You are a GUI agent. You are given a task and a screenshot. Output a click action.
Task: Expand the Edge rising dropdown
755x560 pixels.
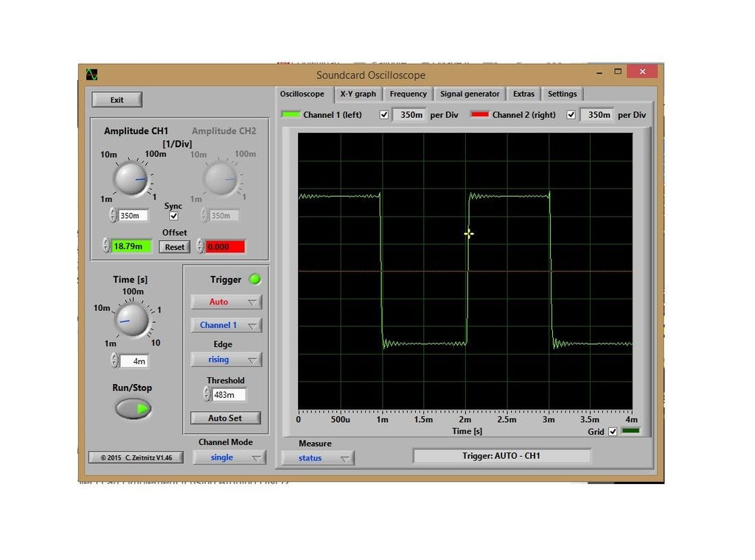click(x=226, y=360)
